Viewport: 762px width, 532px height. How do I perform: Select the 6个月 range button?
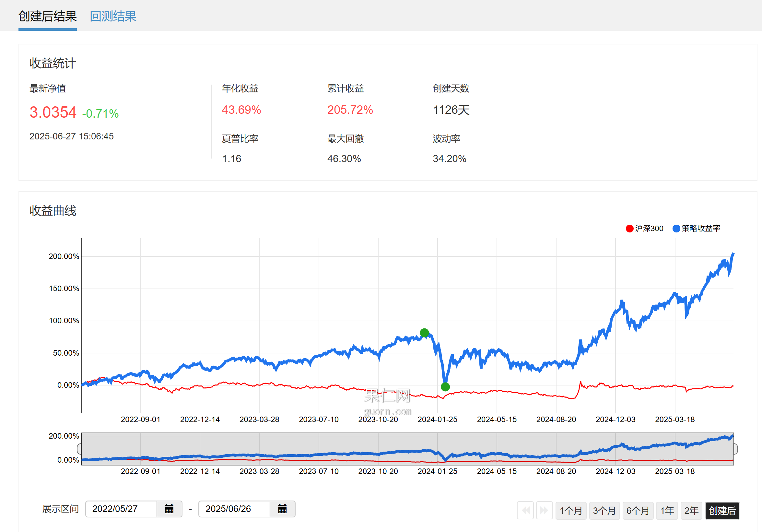[x=638, y=510]
